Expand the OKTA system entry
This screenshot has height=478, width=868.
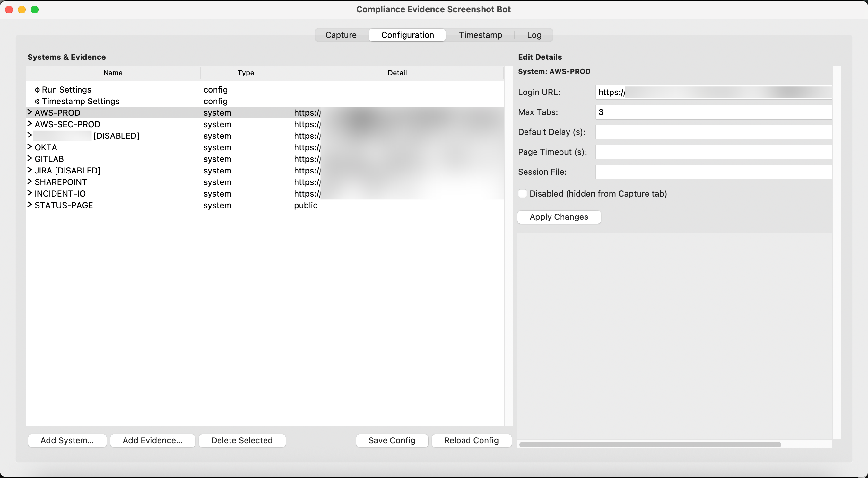tap(29, 147)
